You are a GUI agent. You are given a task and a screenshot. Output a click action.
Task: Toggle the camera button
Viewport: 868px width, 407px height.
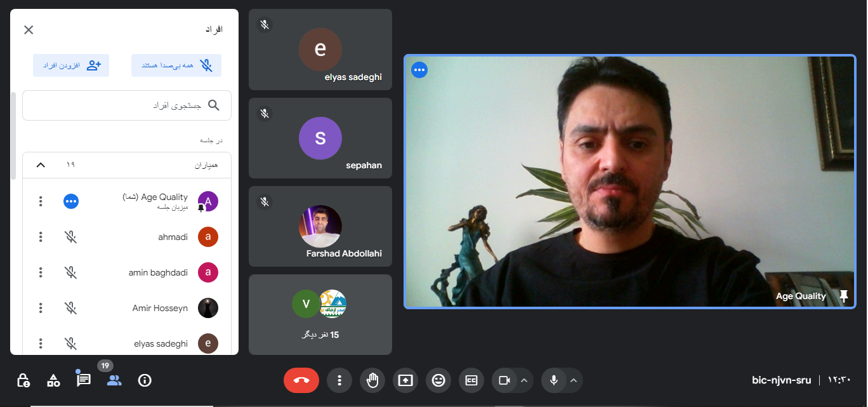504,380
